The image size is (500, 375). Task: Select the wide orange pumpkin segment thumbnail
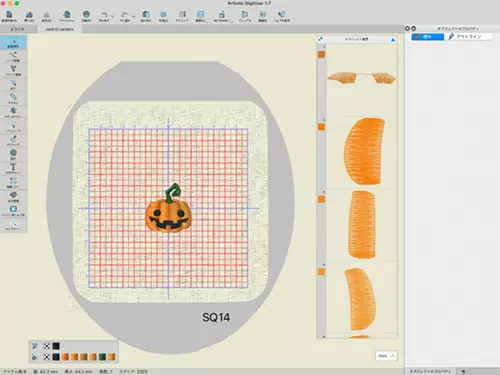364,151
